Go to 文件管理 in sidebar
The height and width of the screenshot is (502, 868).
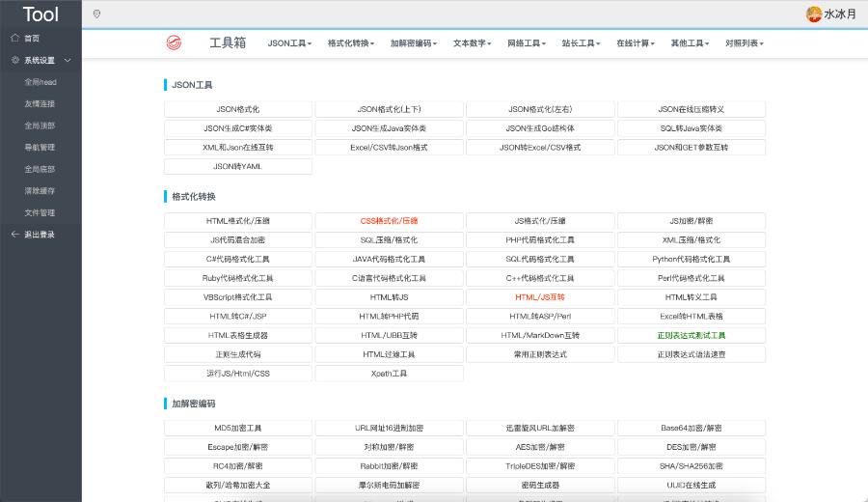coord(40,212)
